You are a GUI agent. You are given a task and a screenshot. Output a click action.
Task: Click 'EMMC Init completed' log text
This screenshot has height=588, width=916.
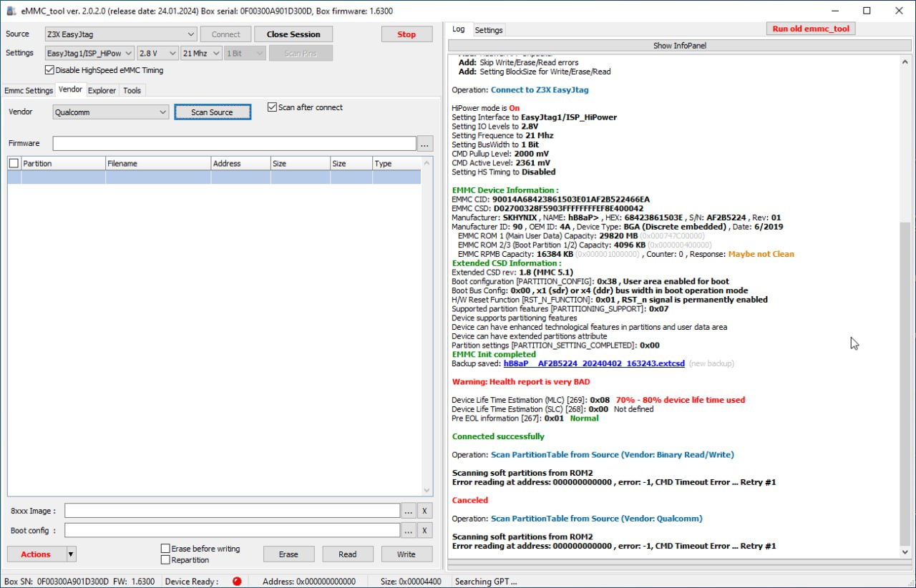point(494,354)
